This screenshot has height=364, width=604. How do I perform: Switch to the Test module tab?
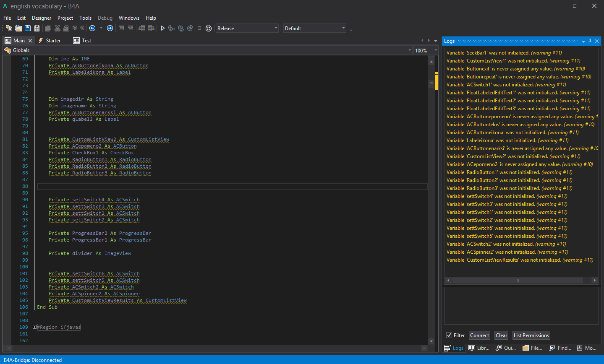pyautogui.click(x=86, y=41)
